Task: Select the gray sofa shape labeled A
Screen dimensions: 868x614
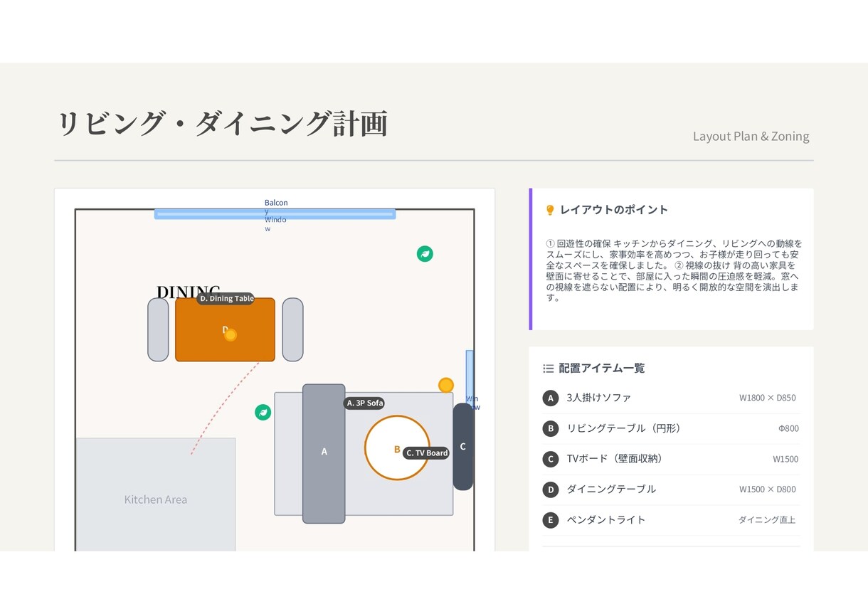Action: pos(324,454)
